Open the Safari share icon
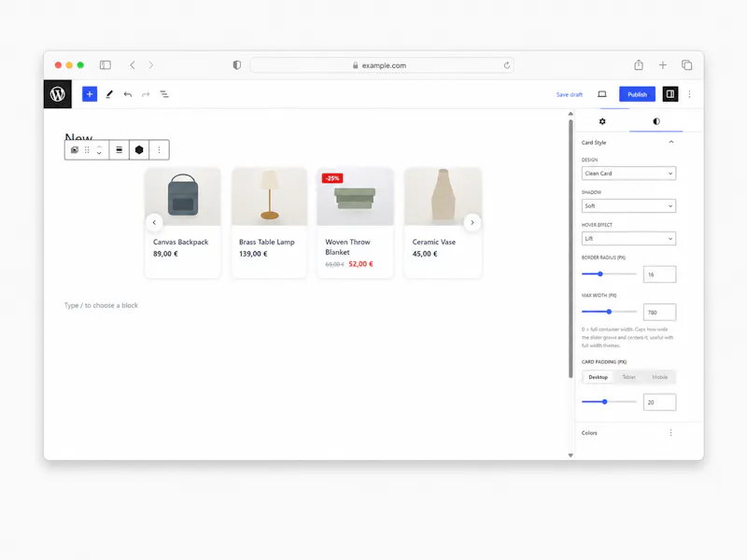Screen dimensions: 747x560 pos(639,64)
